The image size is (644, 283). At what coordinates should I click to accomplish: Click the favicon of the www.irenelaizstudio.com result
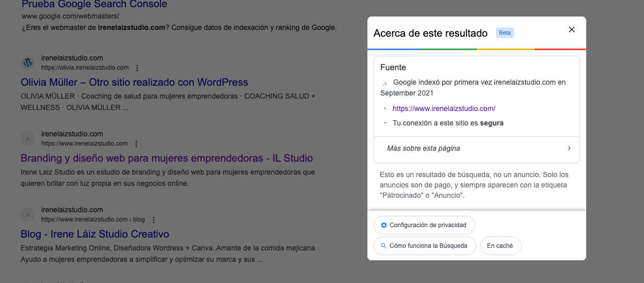(28, 138)
